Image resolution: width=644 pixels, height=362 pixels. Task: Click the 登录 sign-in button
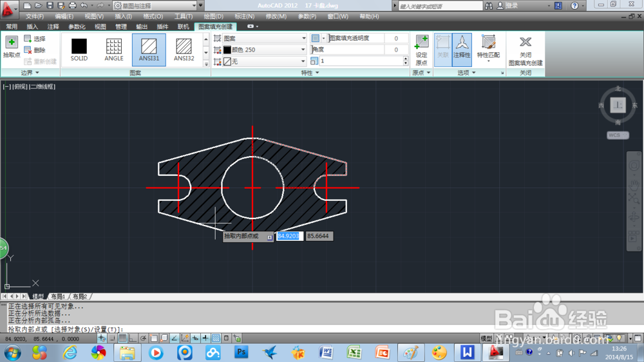[x=507, y=5]
